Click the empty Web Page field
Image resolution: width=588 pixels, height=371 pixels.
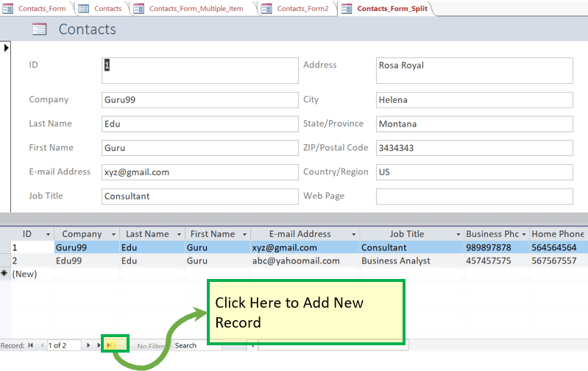[475, 197]
